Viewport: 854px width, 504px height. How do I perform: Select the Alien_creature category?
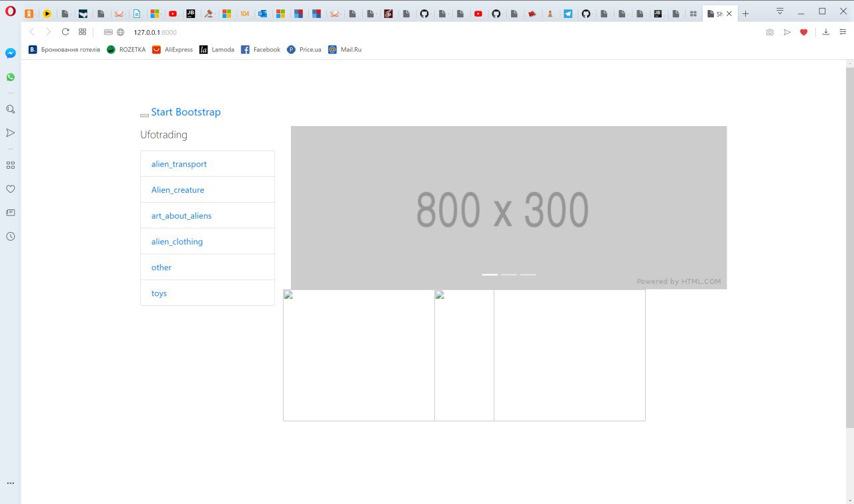pos(207,190)
